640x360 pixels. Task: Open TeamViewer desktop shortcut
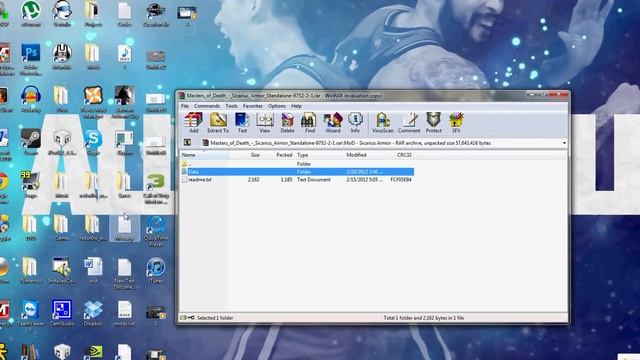(x=31, y=316)
